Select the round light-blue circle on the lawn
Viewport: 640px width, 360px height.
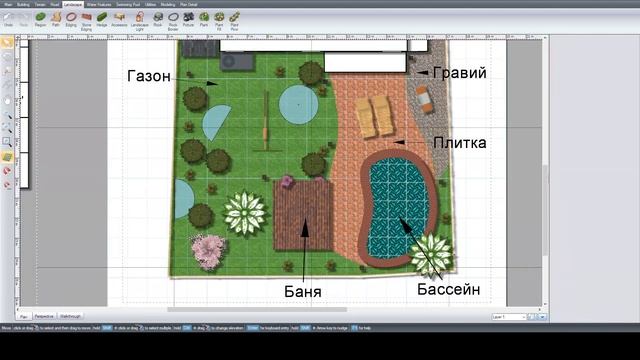[298, 104]
